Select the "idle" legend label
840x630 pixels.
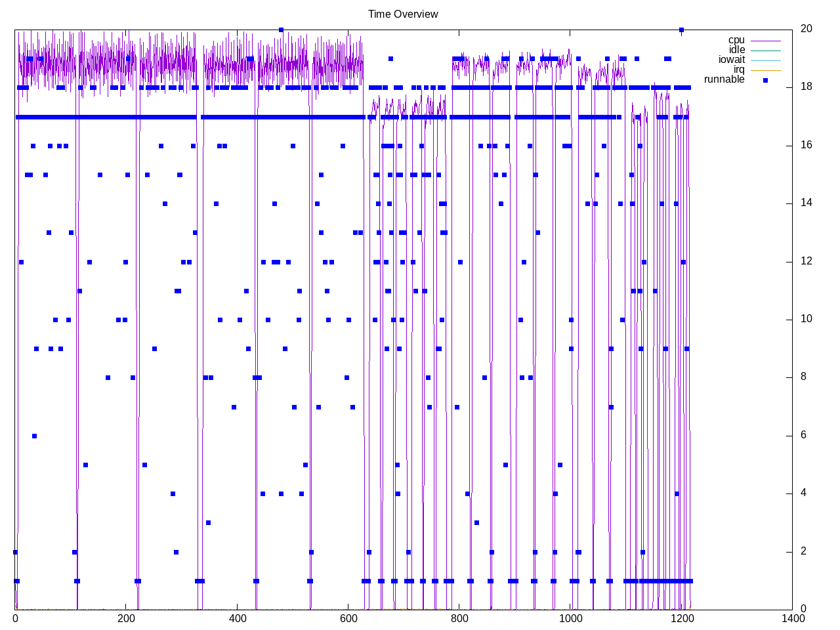coord(736,50)
